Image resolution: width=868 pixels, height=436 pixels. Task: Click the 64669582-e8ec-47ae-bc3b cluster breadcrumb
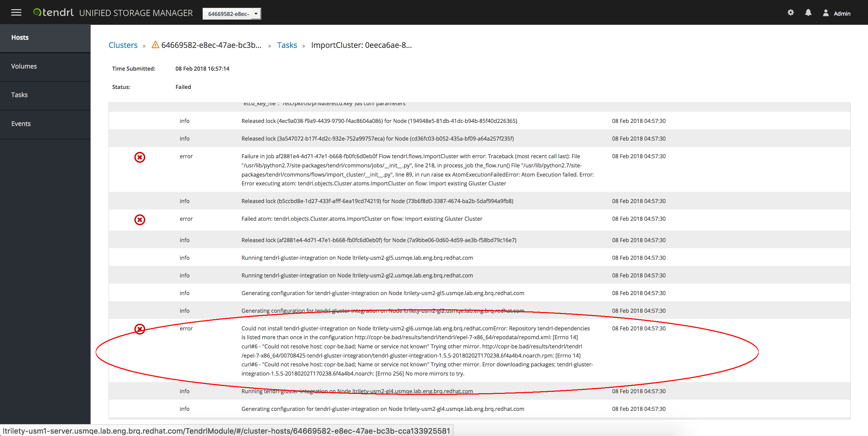coord(211,45)
